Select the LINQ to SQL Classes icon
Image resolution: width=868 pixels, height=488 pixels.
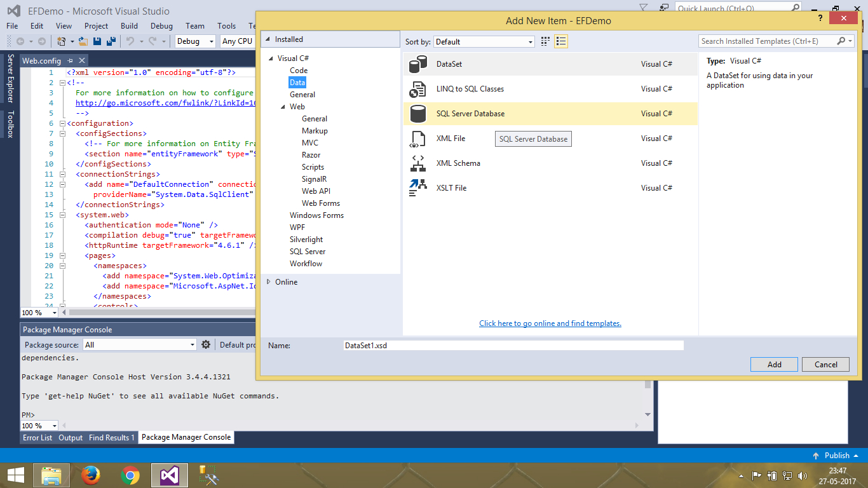417,89
